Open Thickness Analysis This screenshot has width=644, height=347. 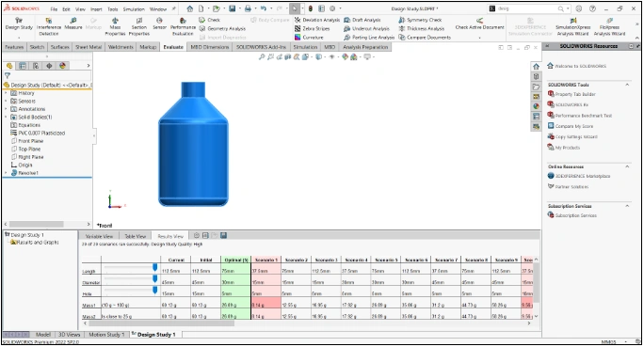[x=422, y=29]
